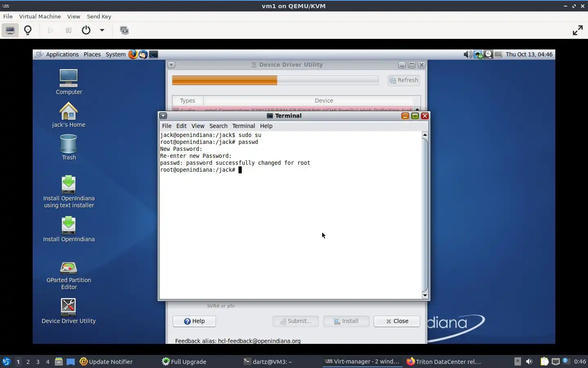The image size is (588, 368).
Task: Launch terminal from the guest panel icon
Action: [154, 54]
